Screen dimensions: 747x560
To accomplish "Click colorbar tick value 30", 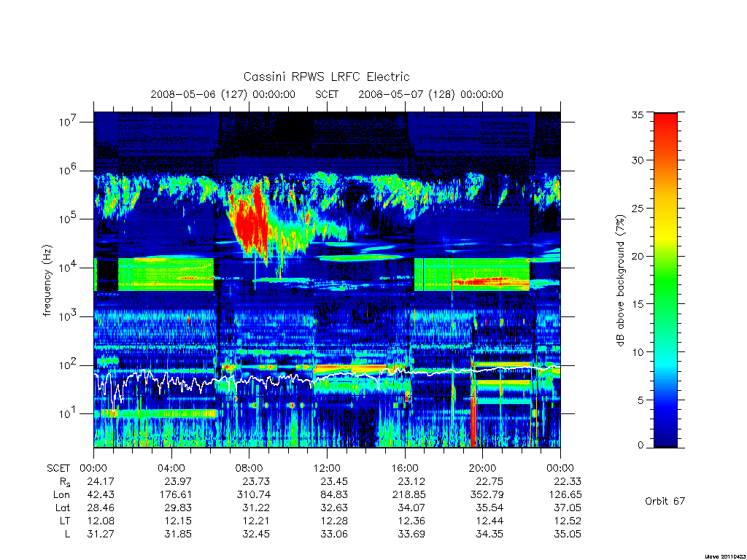I will tap(638, 160).
